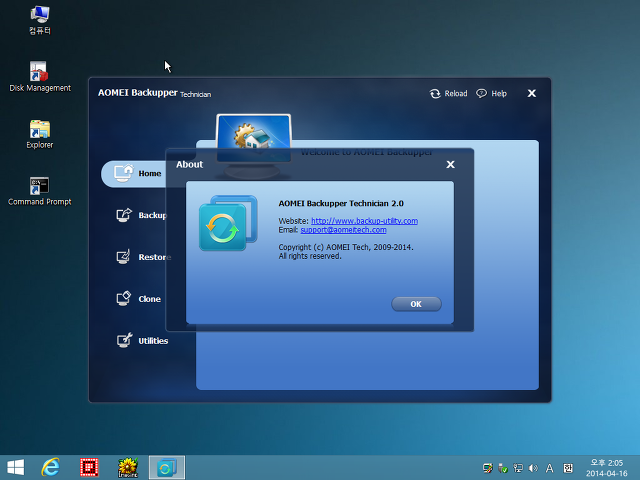640x480 pixels.
Task: Click the AOMEI Backupper logo in About dialog
Action: point(228,223)
